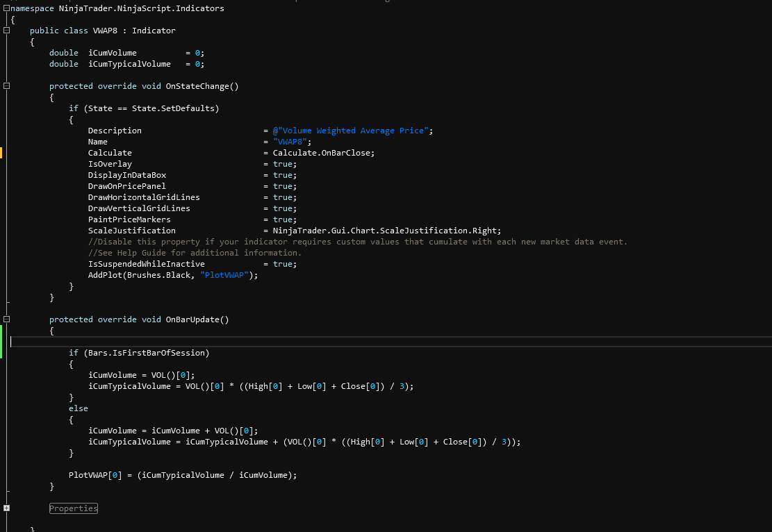
Task: Place cursor on ScaleJustification.Right value
Action: pyautogui.click(x=386, y=231)
